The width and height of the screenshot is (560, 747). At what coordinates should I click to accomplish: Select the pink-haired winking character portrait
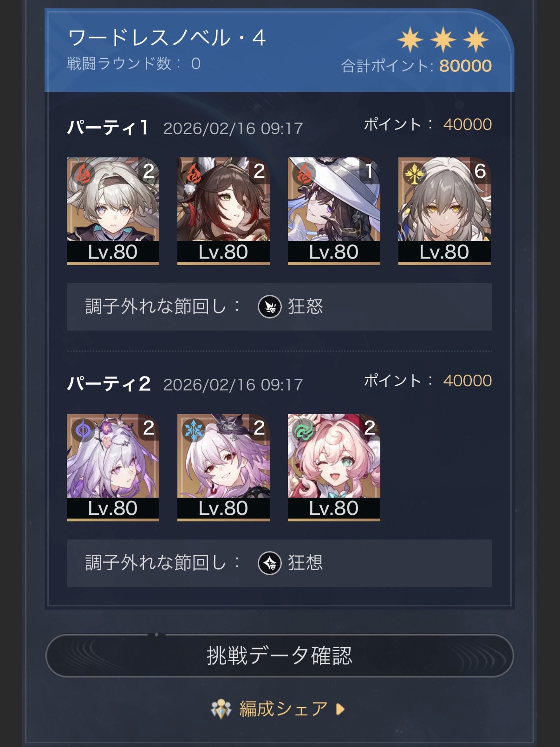click(334, 468)
